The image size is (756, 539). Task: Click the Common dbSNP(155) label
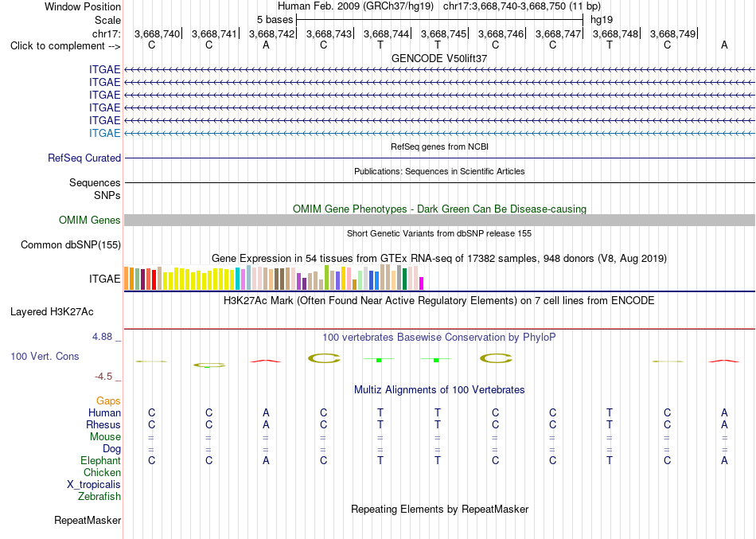(71, 244)
